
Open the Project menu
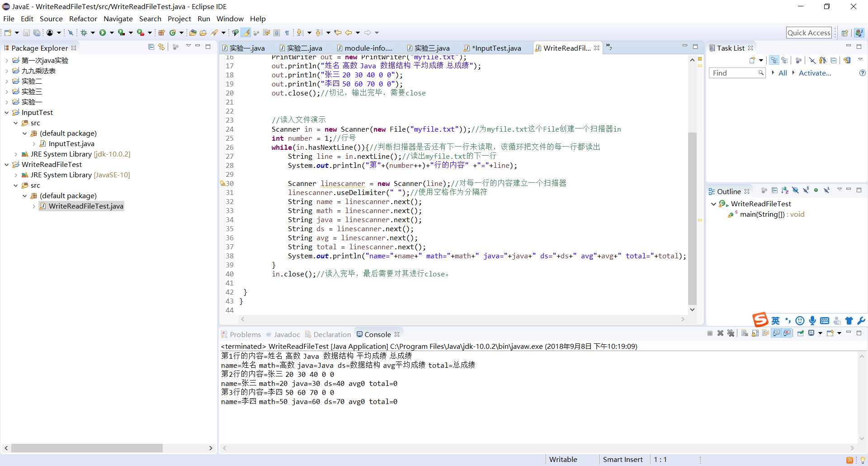coord(179,19)
